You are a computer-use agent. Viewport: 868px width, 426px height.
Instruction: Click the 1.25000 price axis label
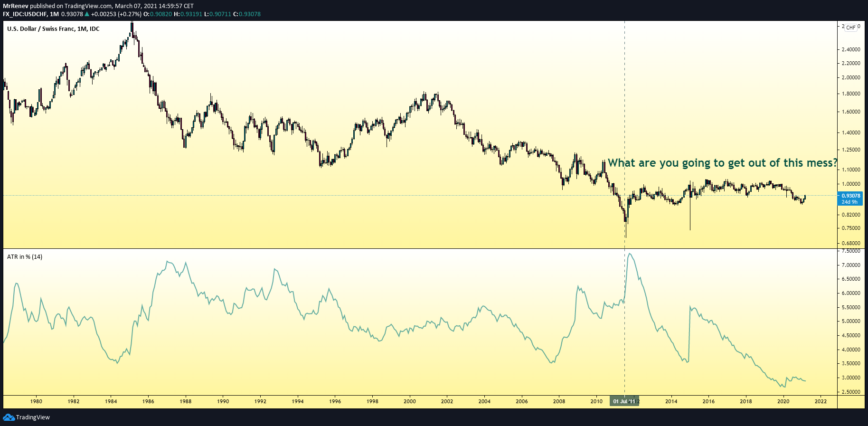pos(851,150)
